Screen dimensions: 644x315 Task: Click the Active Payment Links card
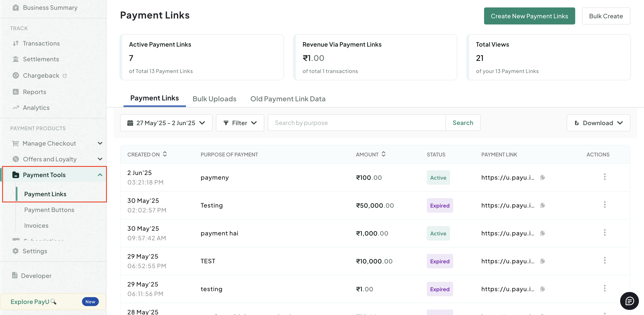point(202,57)
